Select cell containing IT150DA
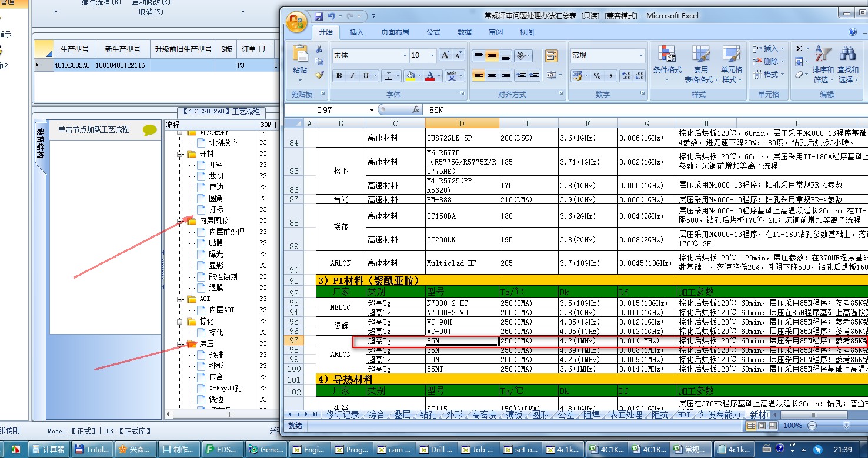Image resolution: width=868 pixels, height=458 pixels. [462, 216]
